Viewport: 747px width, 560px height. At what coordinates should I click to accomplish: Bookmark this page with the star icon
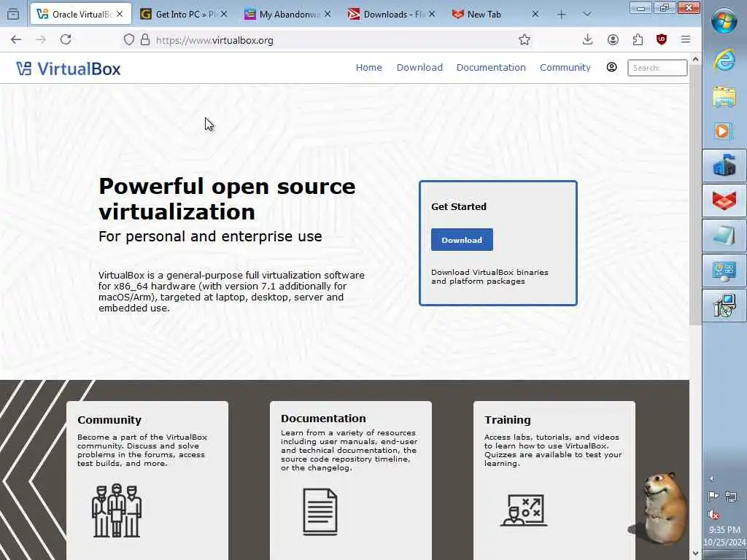pos(525,40)
